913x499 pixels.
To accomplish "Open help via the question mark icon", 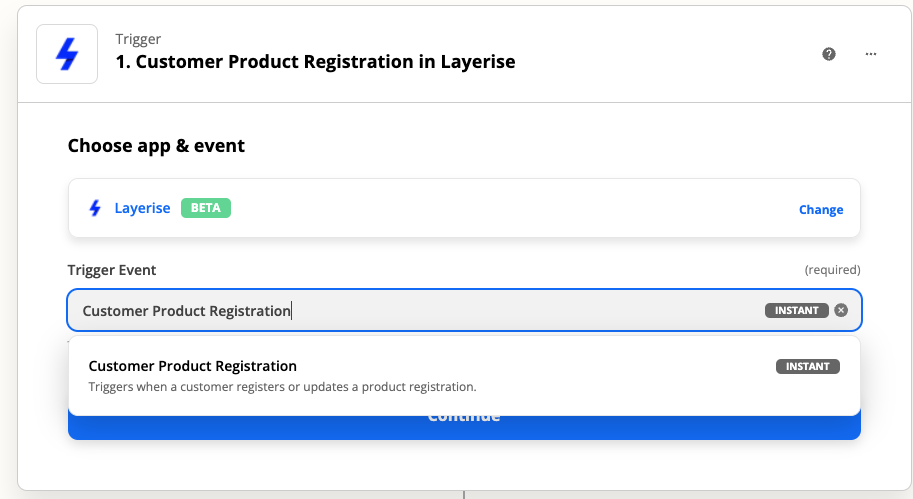I will pyautogui.click(x=829, y=54).
